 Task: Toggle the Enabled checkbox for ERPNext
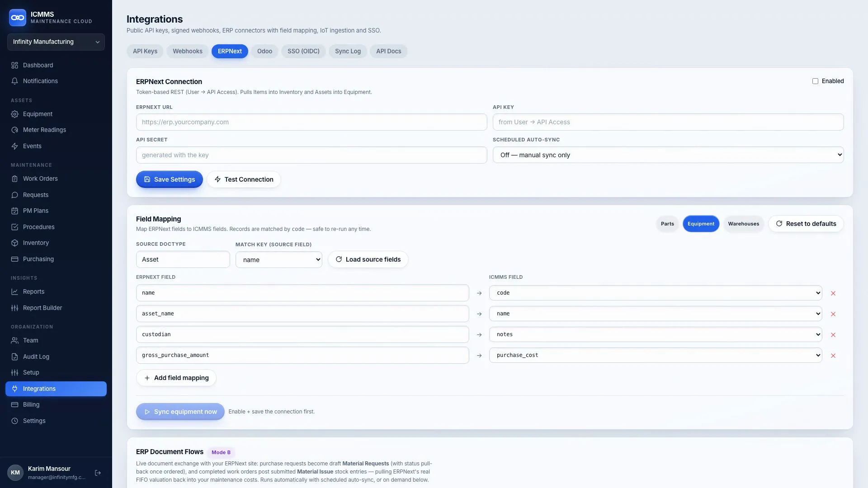click(x=815, y=81)
